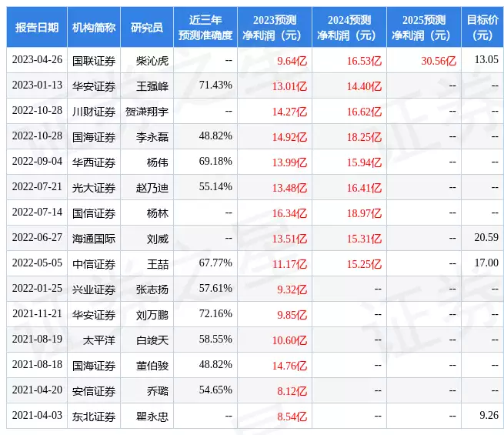Click the 机构简称 column header
This screenshot has width=504, height=435.
tap(94, 27)
